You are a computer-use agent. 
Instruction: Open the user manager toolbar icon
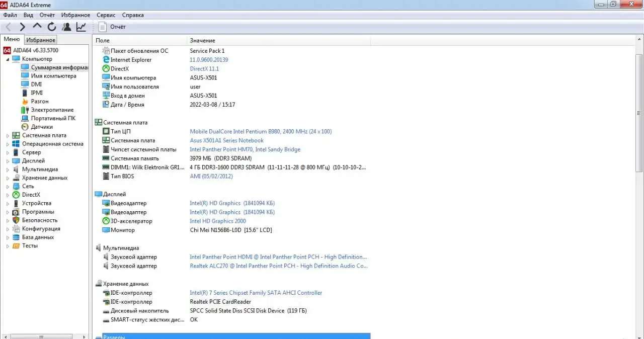(x=66, y=27)
